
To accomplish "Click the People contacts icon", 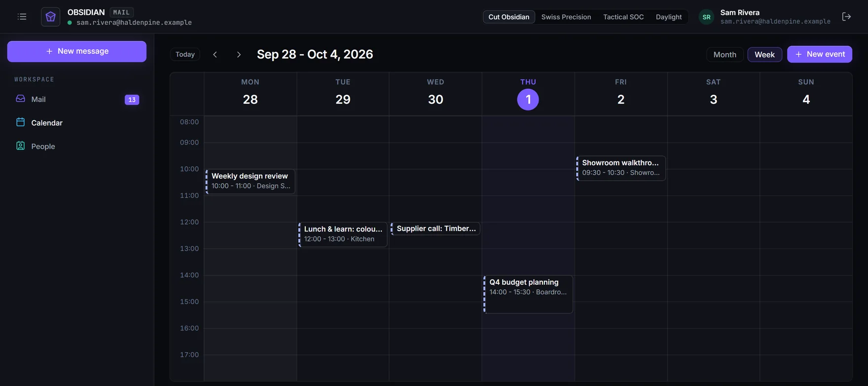I will coord(20,146).
